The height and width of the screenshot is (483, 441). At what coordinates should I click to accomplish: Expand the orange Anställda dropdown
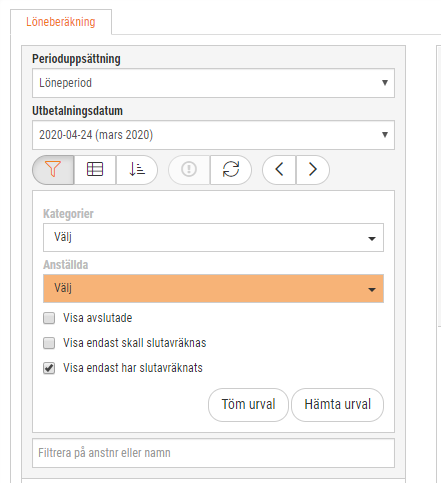[213, 289]
